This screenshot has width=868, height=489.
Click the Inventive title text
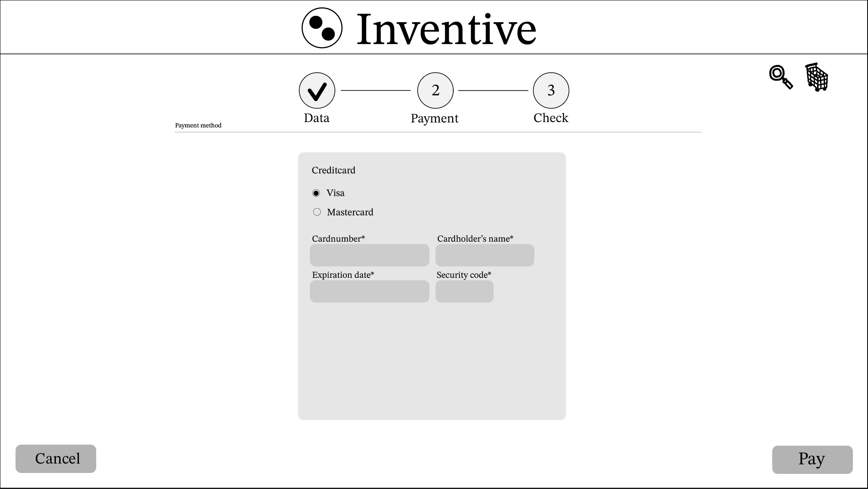pos(446,29)
